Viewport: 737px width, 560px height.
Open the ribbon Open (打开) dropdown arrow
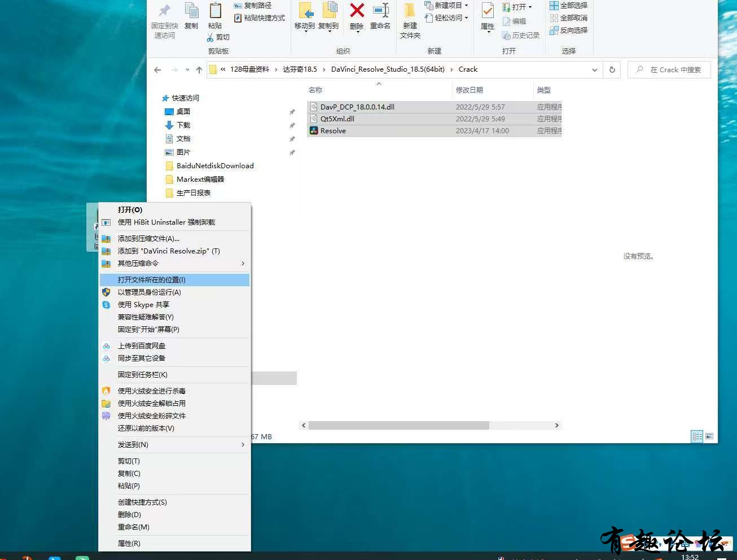pos(530,7)
